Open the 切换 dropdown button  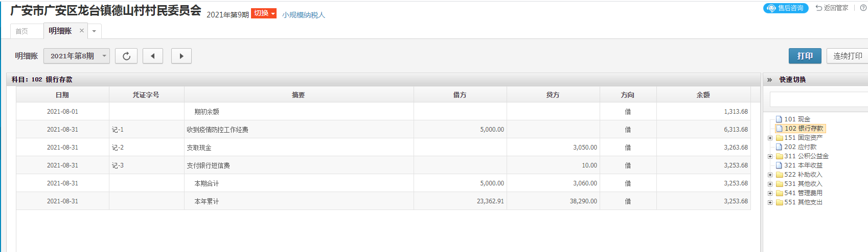pos(264,13)
